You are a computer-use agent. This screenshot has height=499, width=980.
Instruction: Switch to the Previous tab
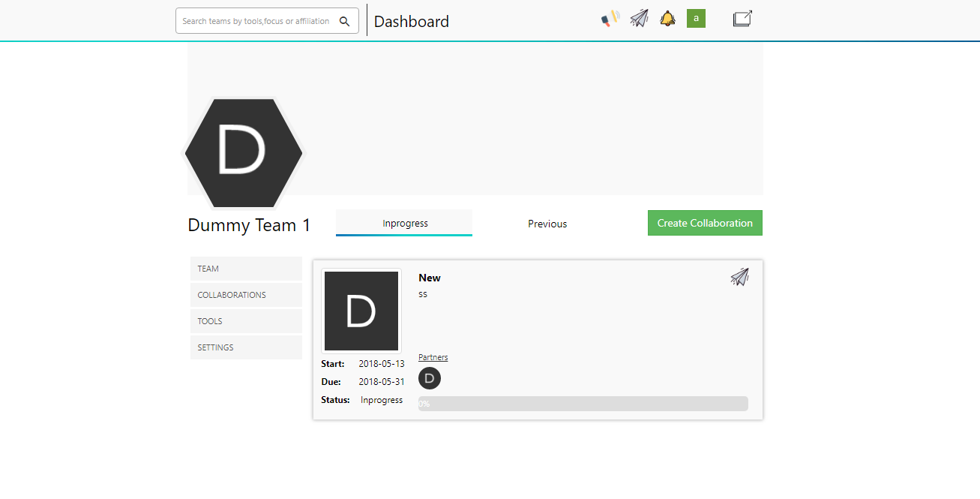click(547, 224)
